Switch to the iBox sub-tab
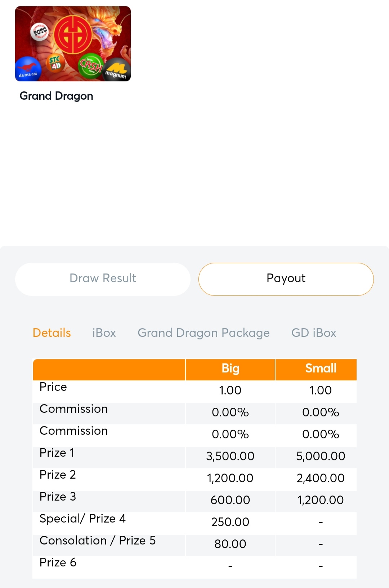389x588 pixels. tap(104, 333)
